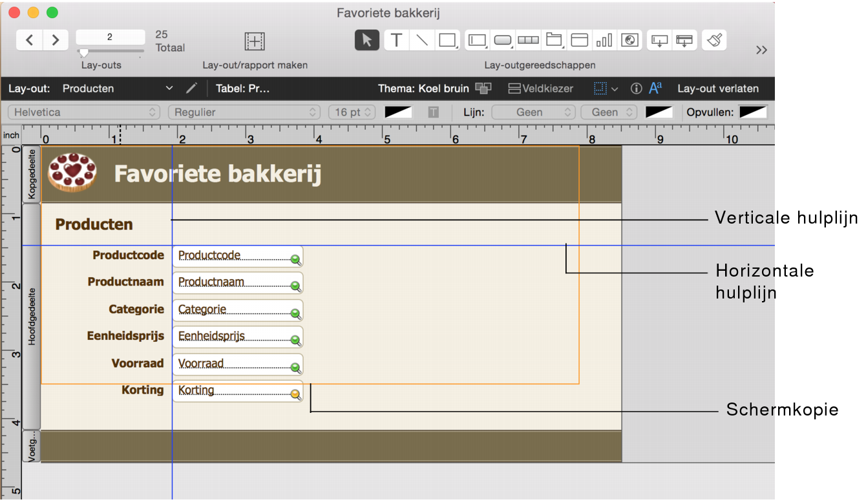Select the arrow selection tool
This screenshot has height=504, width=866.
click(367, 40)
